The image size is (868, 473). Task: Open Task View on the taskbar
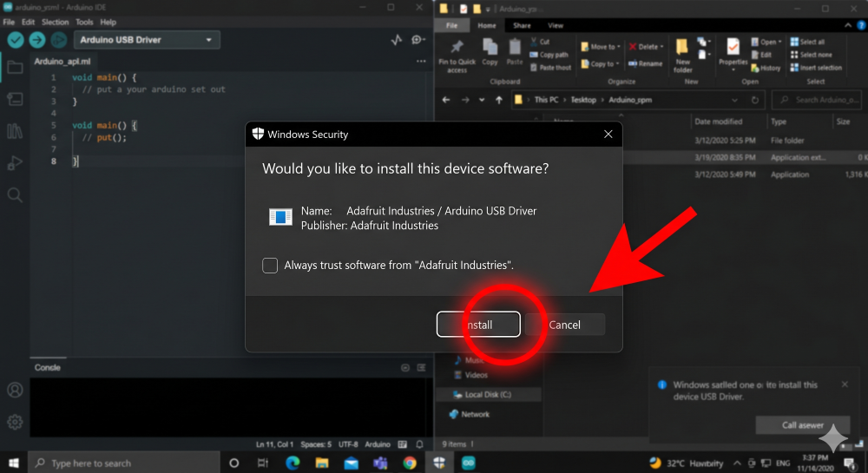pyautogui.click(x=263, y=463)
